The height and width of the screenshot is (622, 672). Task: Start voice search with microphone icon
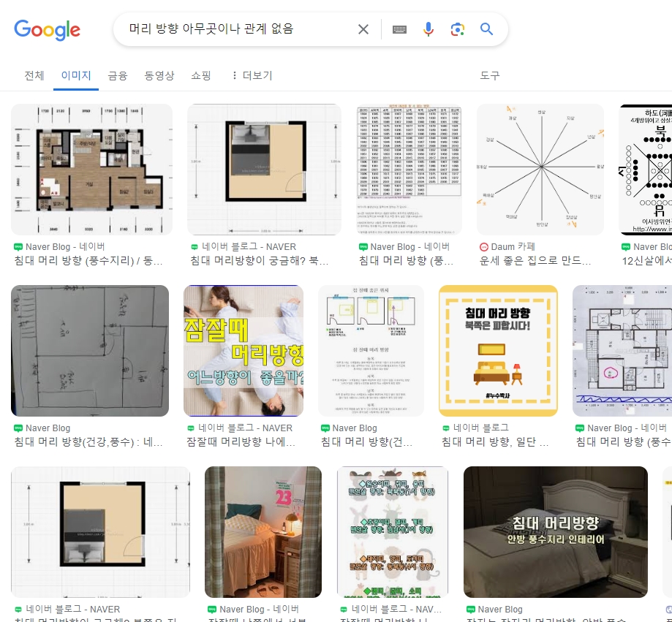429,29
